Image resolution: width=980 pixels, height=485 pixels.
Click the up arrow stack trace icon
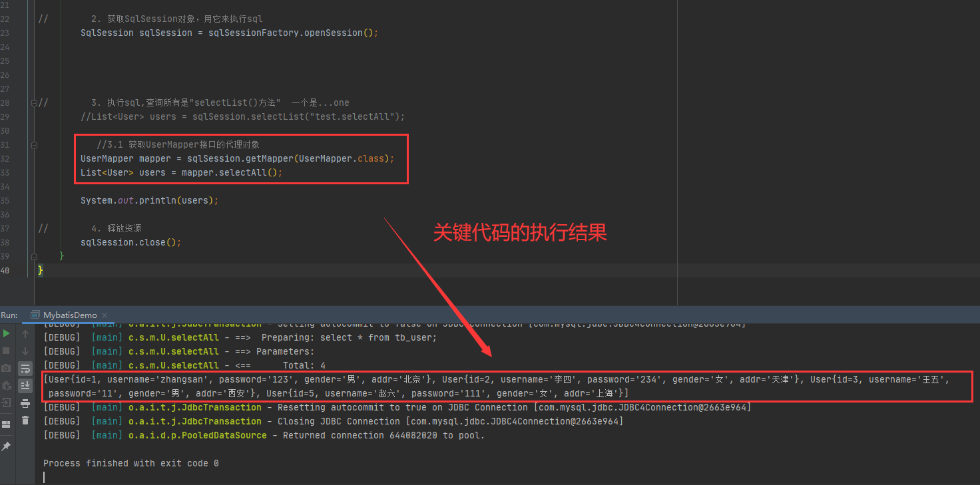[x=25, y=333]
